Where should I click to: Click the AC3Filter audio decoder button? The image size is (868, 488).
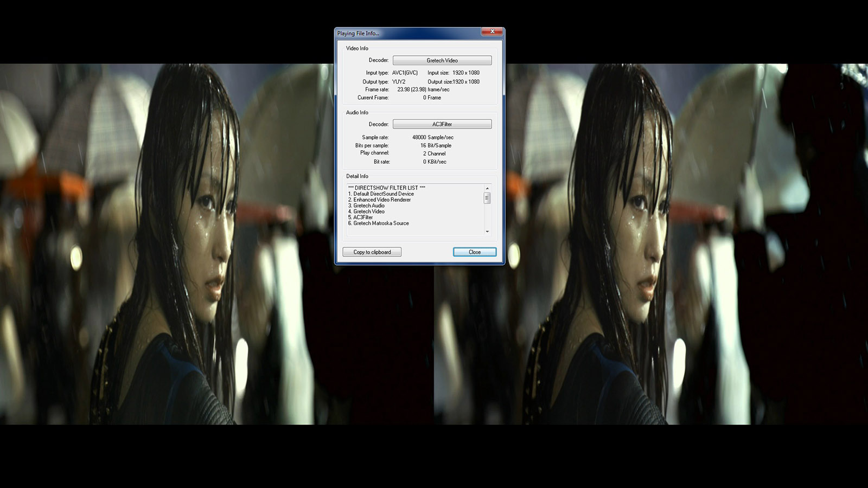442,124
